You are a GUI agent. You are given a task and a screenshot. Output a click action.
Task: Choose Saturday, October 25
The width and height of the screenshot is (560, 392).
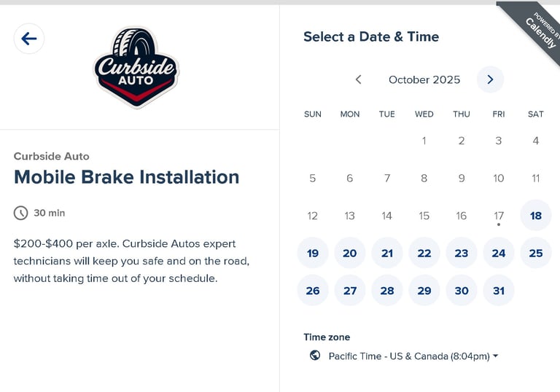pyautogui.click(x=536, y=253)
